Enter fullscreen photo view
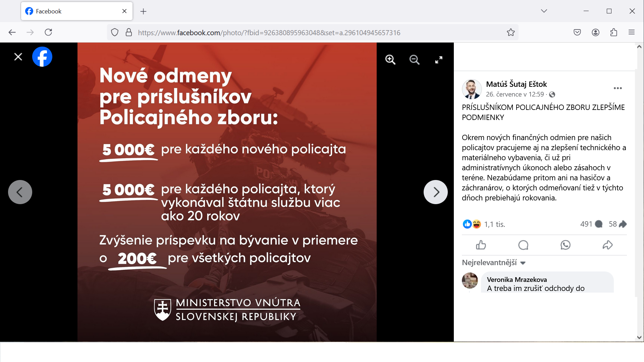 pyautogui.click(x=438, y=60)
